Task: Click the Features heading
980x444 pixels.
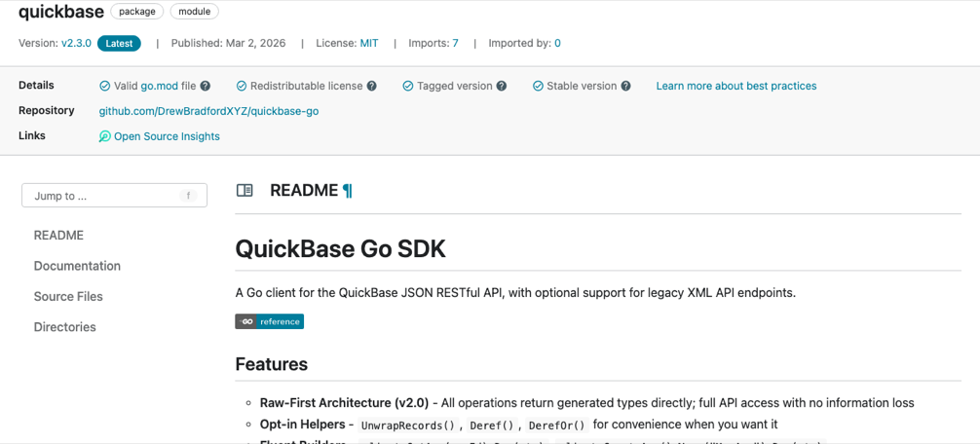Action: click(x=271, y=364)
